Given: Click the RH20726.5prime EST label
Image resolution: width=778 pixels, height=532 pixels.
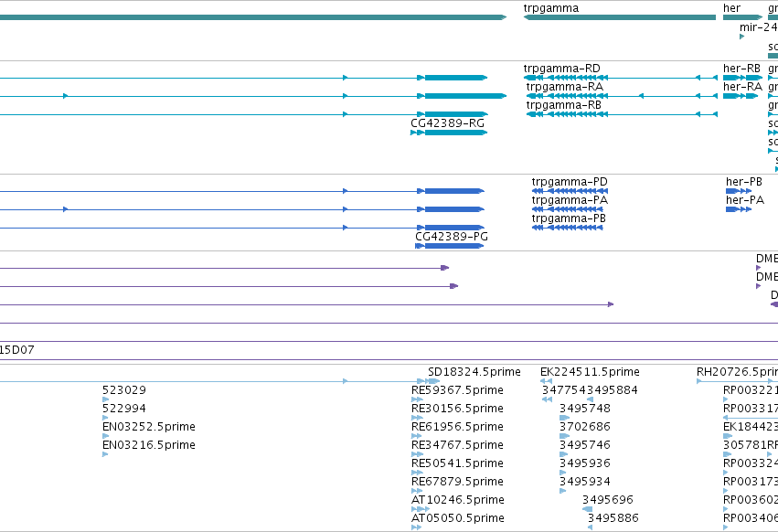Looking at the screenshot, I should [737, 372].
